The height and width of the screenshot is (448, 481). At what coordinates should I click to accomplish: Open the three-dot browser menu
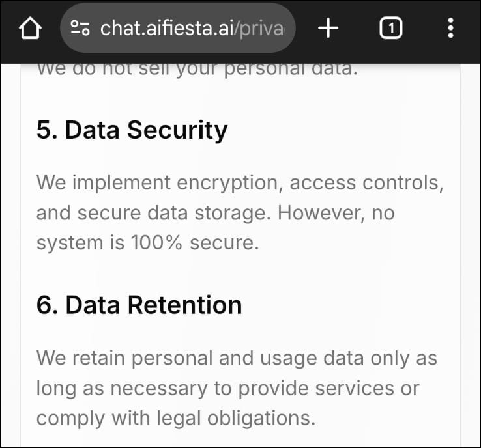450,29
